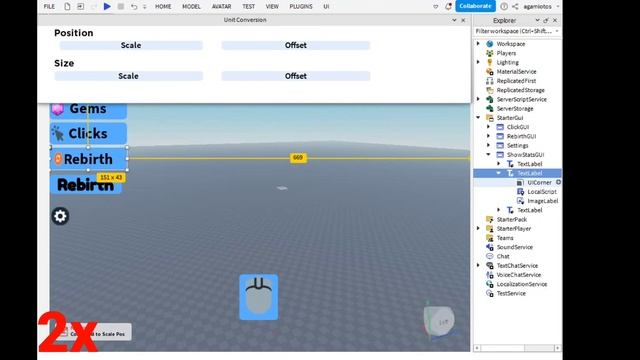Switch to the TEST tab
Image resolution: width=640 pixels, height=360 pixels.
click(248, 7)
